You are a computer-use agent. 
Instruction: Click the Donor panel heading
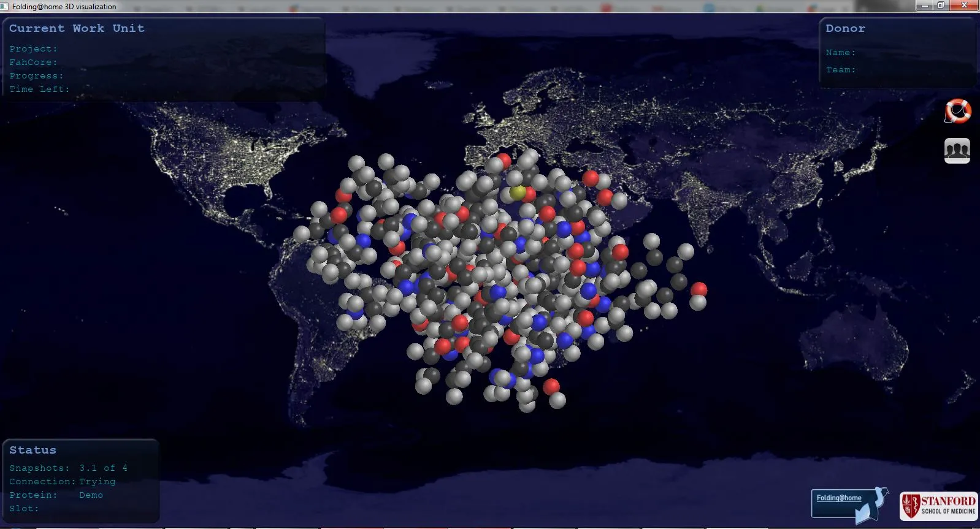tap(845, 28)
